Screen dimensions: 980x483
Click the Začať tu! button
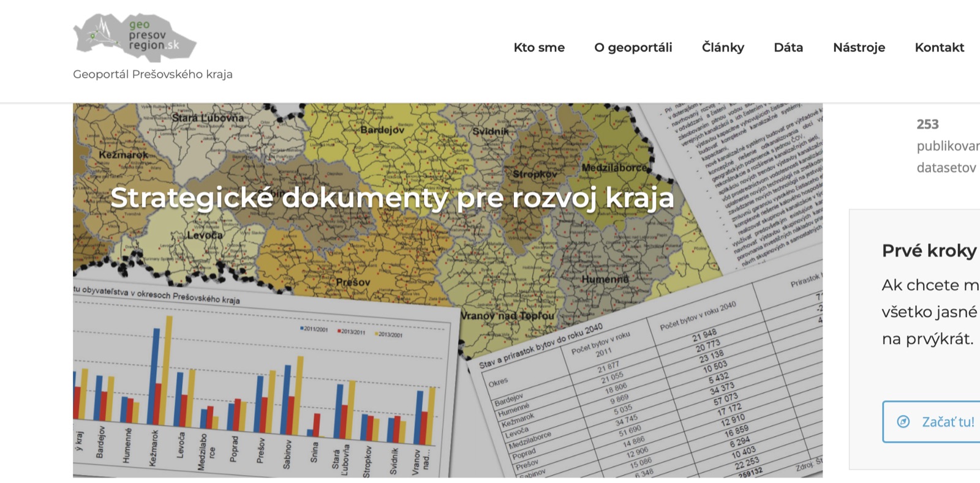coord(932,422)
